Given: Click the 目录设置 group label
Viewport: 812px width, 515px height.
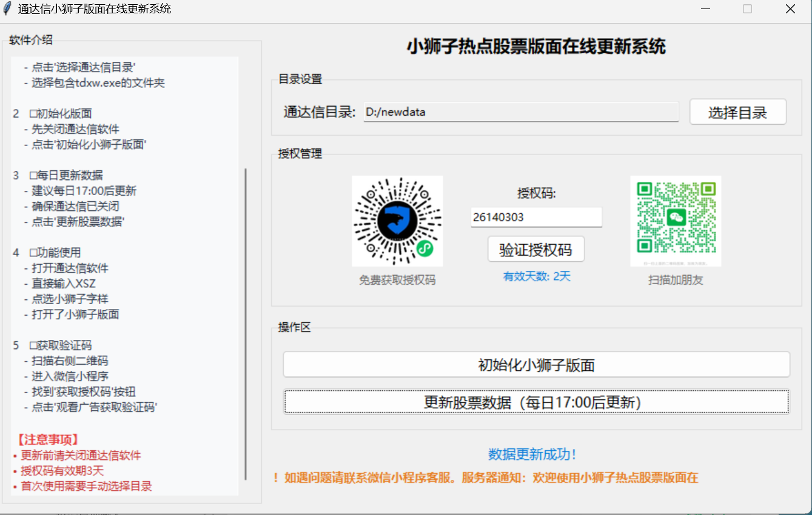Looking at the screenshot, I should [x=300, y=79].
